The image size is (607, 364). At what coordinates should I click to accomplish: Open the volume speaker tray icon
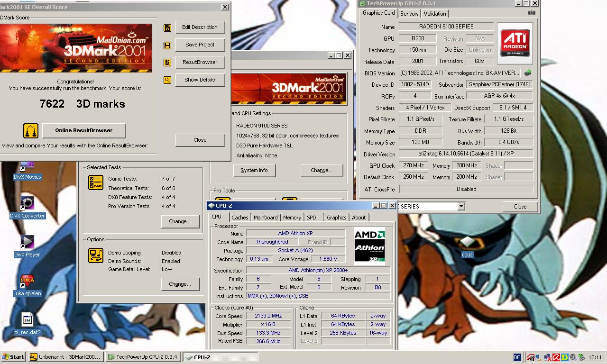pyautogui.click(x=573, y=357)
